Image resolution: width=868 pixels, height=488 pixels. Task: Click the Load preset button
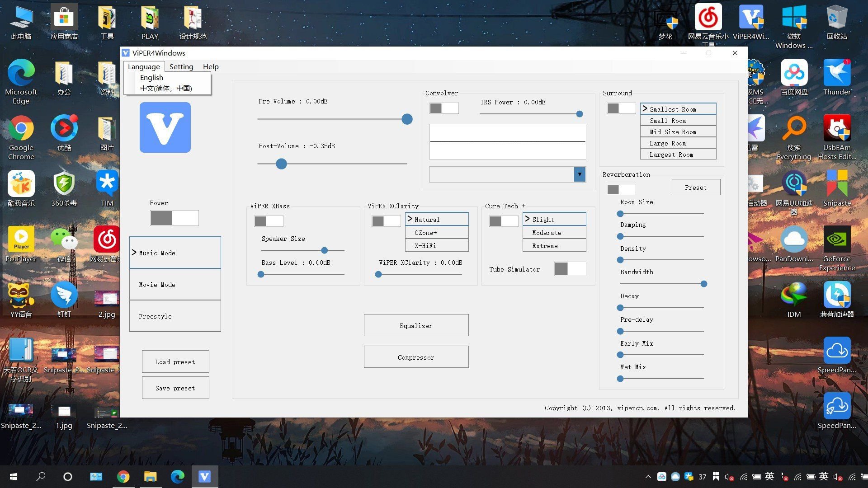click(175, 361)
